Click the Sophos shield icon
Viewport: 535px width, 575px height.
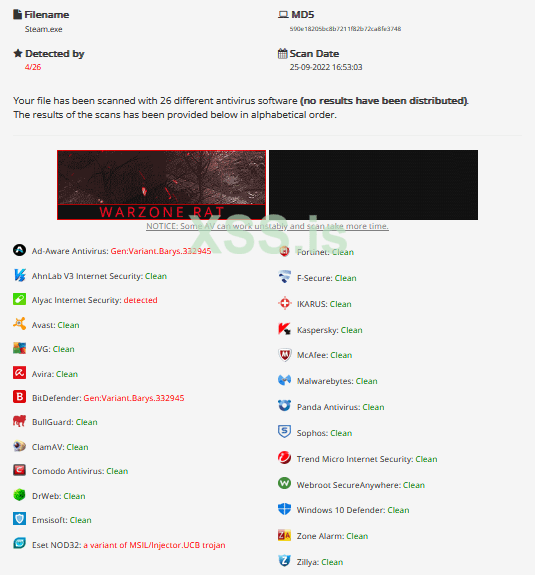click(x=285, y=432)
